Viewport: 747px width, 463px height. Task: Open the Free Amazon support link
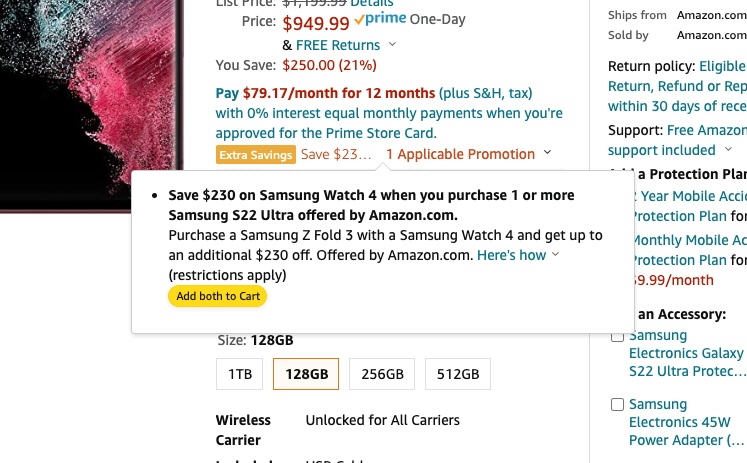tap(706, 130)
